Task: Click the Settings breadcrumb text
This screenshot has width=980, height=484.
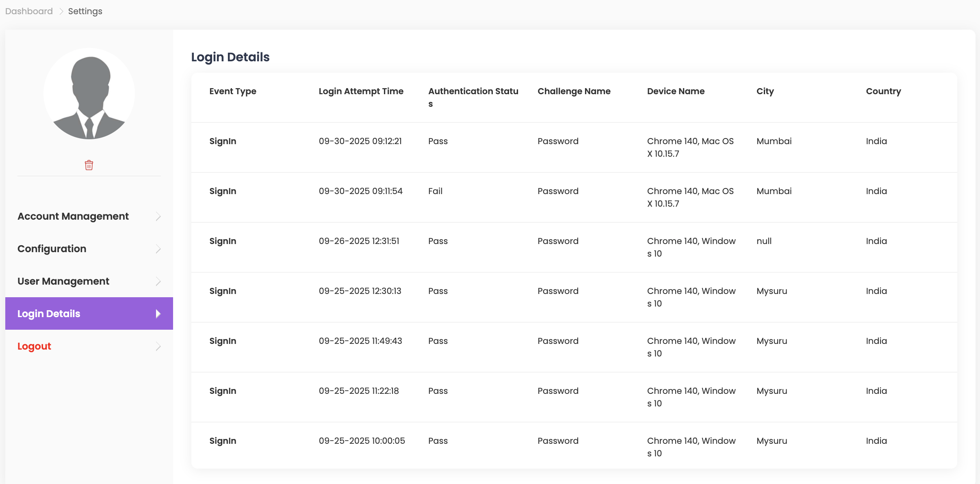Action: [85, 11]
